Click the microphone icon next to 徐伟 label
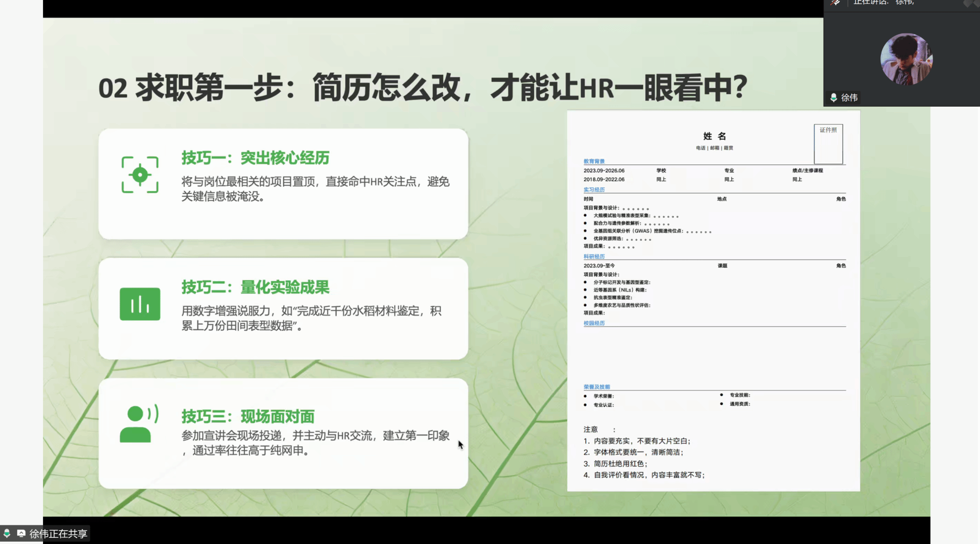The image size is (980, 544). (834, 98)
